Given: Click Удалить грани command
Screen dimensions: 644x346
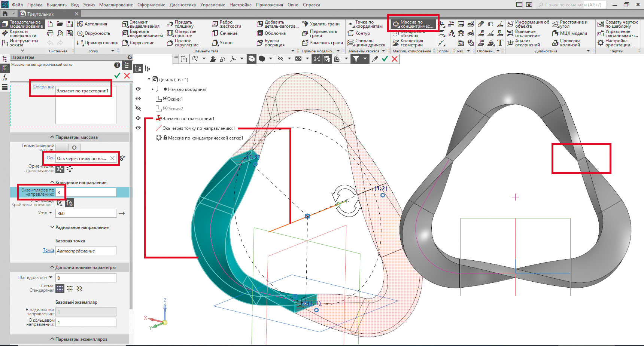Looking at the screenshot, I should (x=321, y=24).
